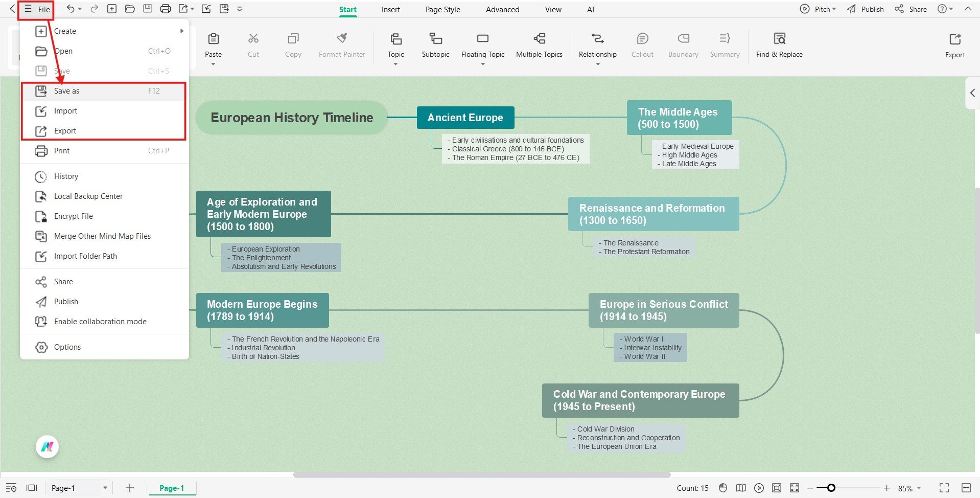Open History from the File menu
This screenshot has width=980, height=498.
104,176
